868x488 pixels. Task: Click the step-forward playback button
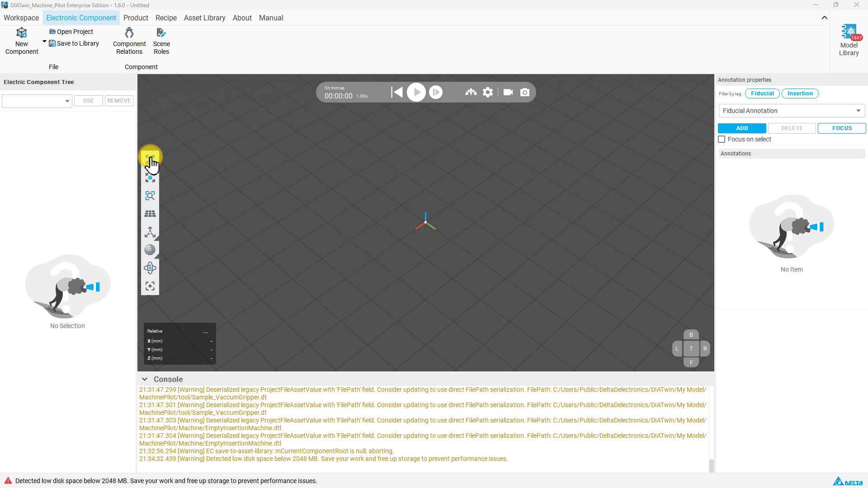pos(435,92)
